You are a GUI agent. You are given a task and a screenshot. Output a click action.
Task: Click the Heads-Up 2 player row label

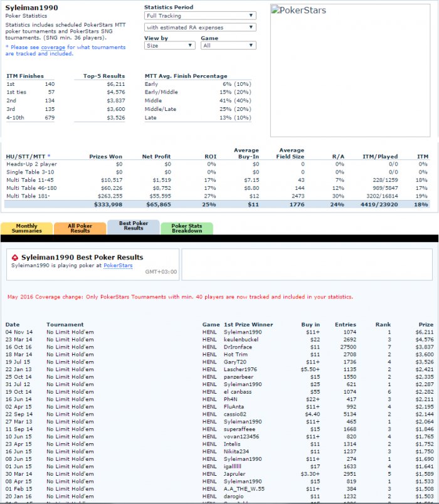31,164
